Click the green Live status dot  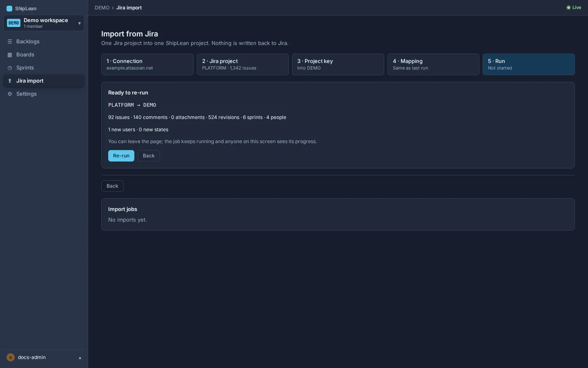(x=568, y=8)
